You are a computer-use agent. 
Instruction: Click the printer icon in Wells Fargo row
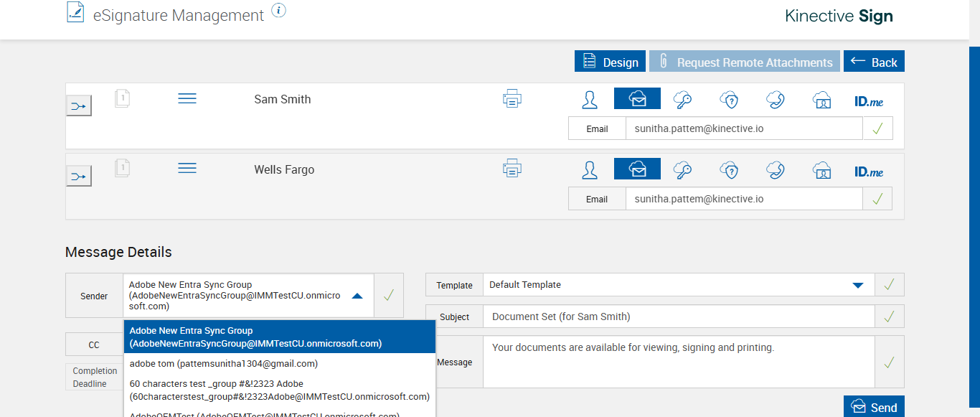pyautogui.click(x=512, y=169)
